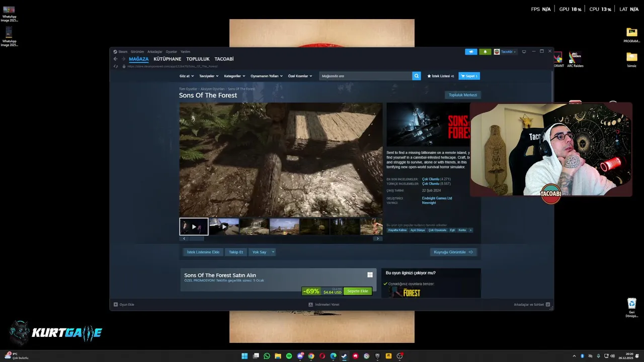Open dropdown arrow next to Yok Say
This screenshot has height=362, width=644.
click(x=273, y=252)
